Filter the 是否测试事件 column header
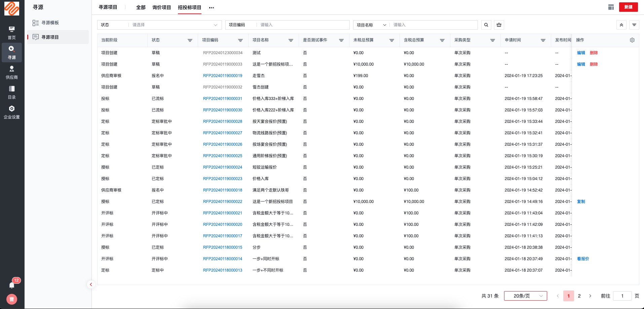Viewport: 644px width, 309px height. 341,40
